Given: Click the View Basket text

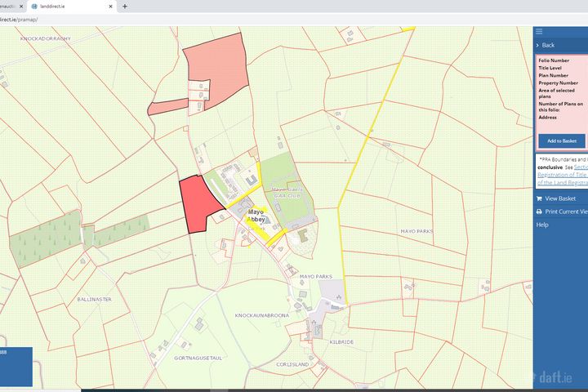Looking at the screenshot, I should (560, 198).
